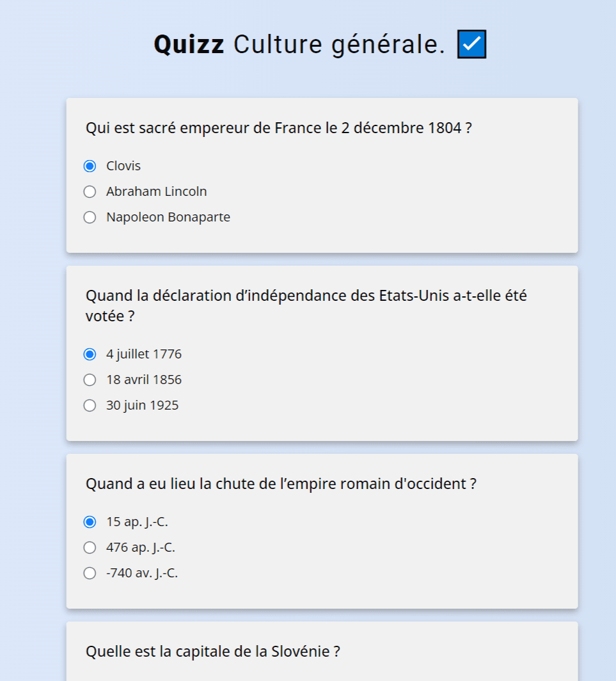Click the Roman empire fall question

[x=282, y=483]
